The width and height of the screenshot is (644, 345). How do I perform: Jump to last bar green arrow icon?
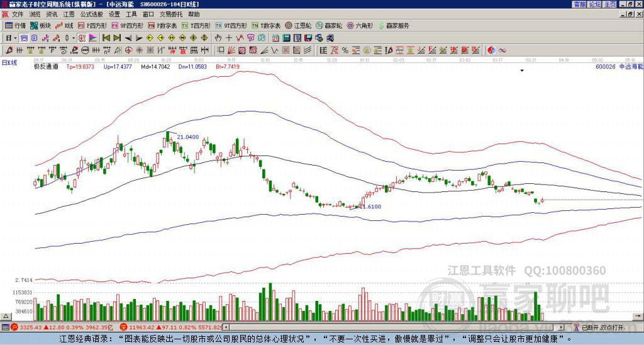click(117, 38)
